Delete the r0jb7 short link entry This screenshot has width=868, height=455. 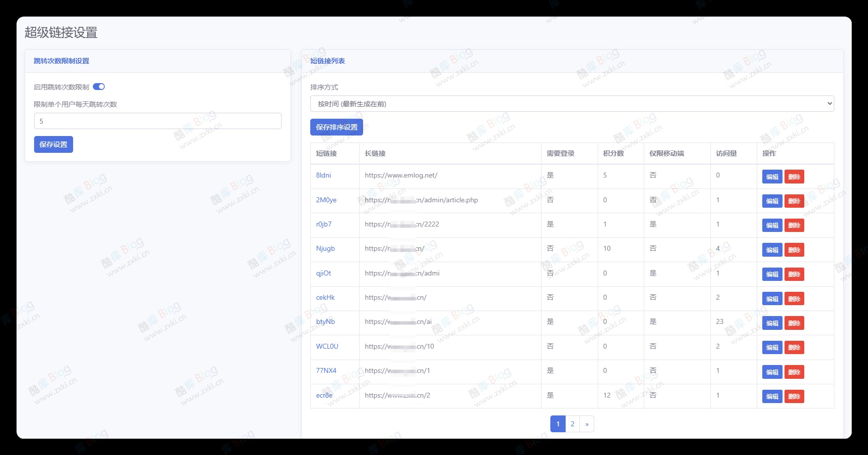pyautogui.click(x=794, y=225)
